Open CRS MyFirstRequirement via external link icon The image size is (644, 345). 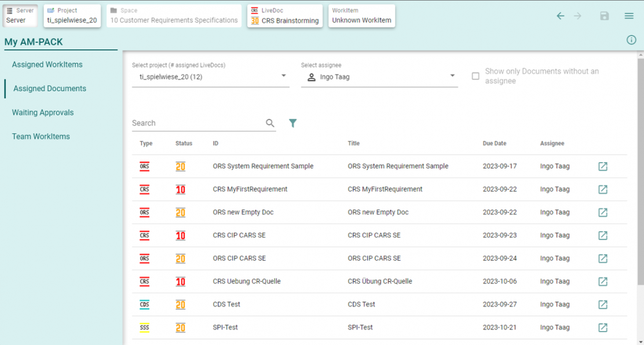click(x=603, y=189)
